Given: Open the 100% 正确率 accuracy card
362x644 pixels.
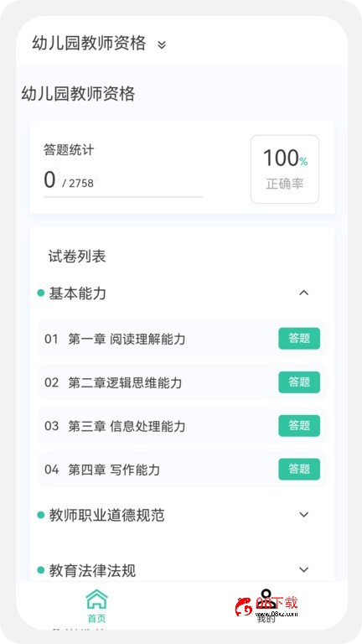Looking at the screenshot, I should pyautogui.click(x=285, y=169).
